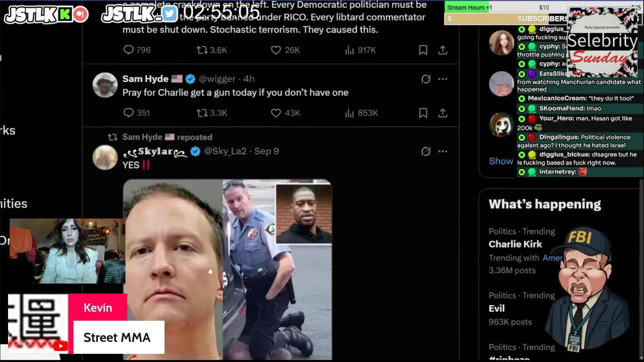
Task: Click the Show more link in sidebar
Action: (x=501, y=161)
